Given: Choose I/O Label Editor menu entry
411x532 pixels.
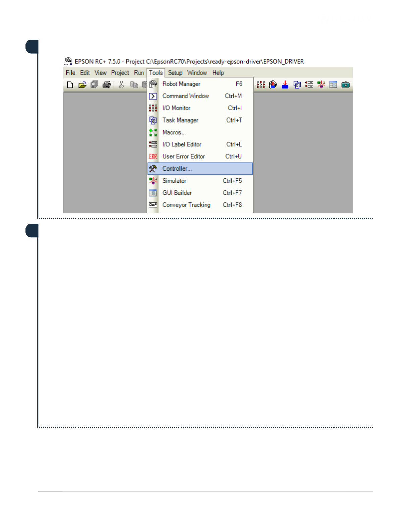Looking at the screenshot, I should [200, 144].
